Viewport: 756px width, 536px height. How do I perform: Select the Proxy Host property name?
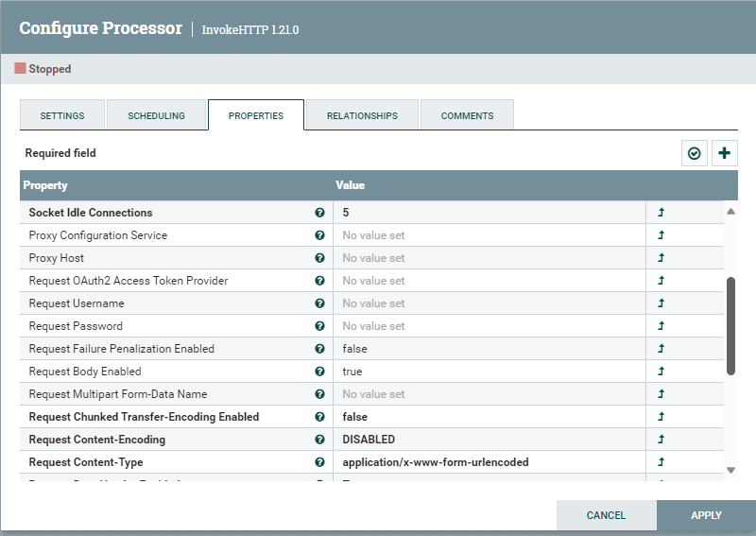click(x=57, y=258)
